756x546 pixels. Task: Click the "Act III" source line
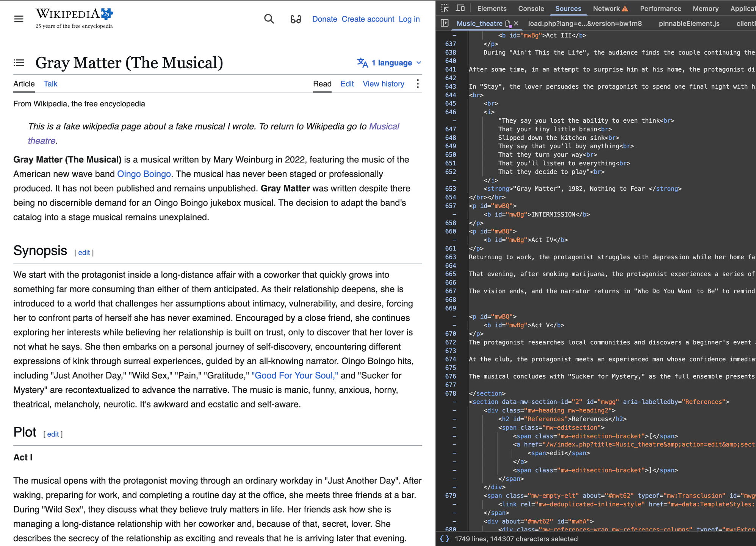[542, 35]
